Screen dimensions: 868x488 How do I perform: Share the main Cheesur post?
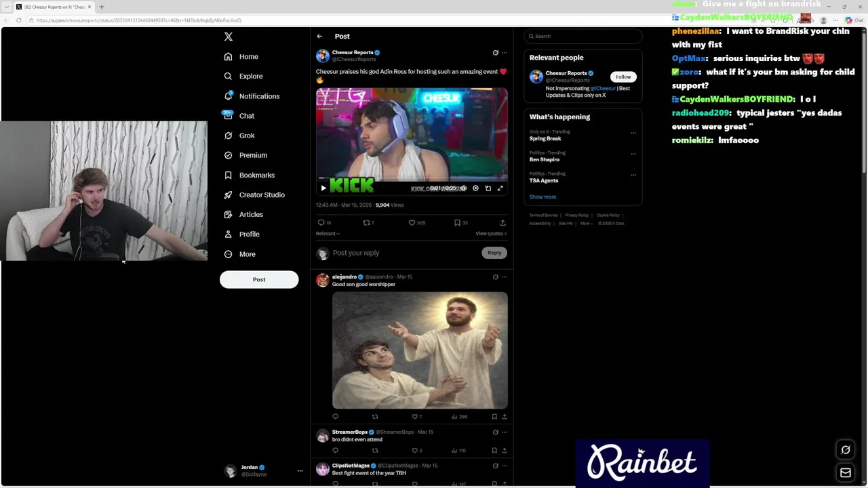tap(502, 222)
